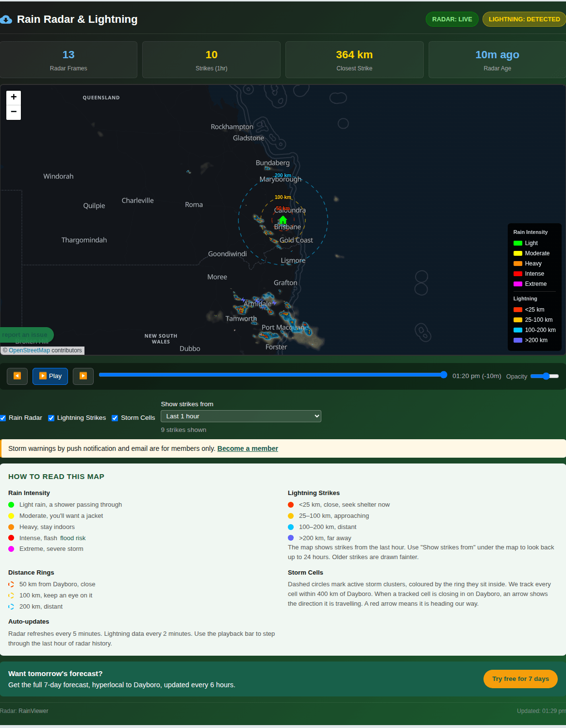This screenshot has height=728, width=566.
Task: Open the OpenStreetMap attribution link
Action: [x=29, y=350]
